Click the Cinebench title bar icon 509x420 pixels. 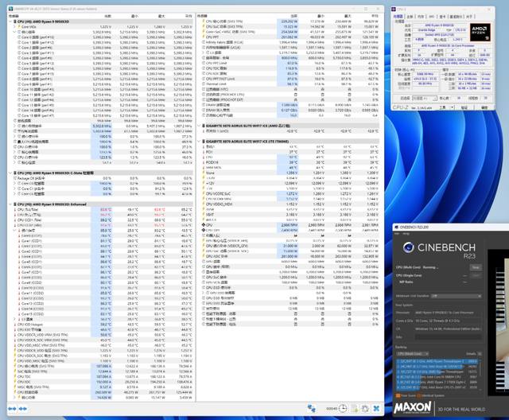pos(396,227)
